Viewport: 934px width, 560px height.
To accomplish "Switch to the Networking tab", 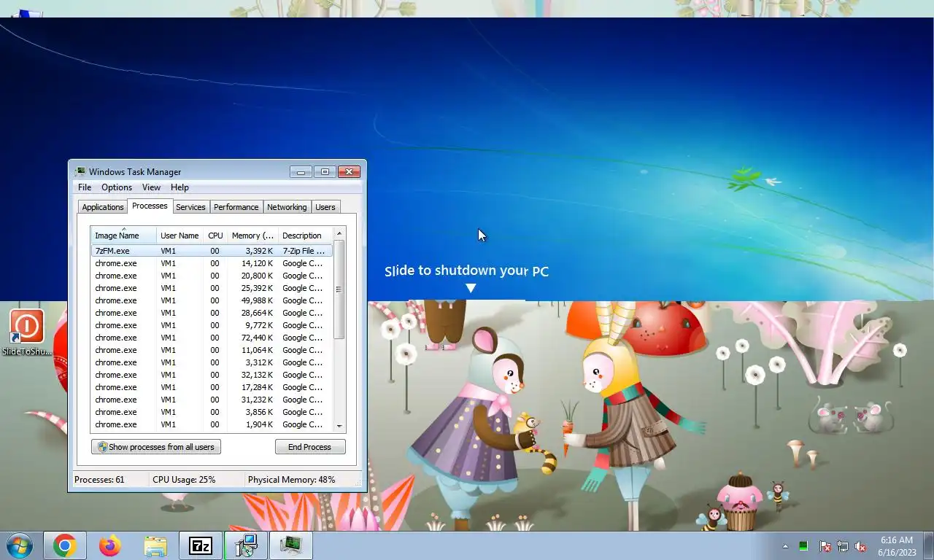I will (287, 207).
